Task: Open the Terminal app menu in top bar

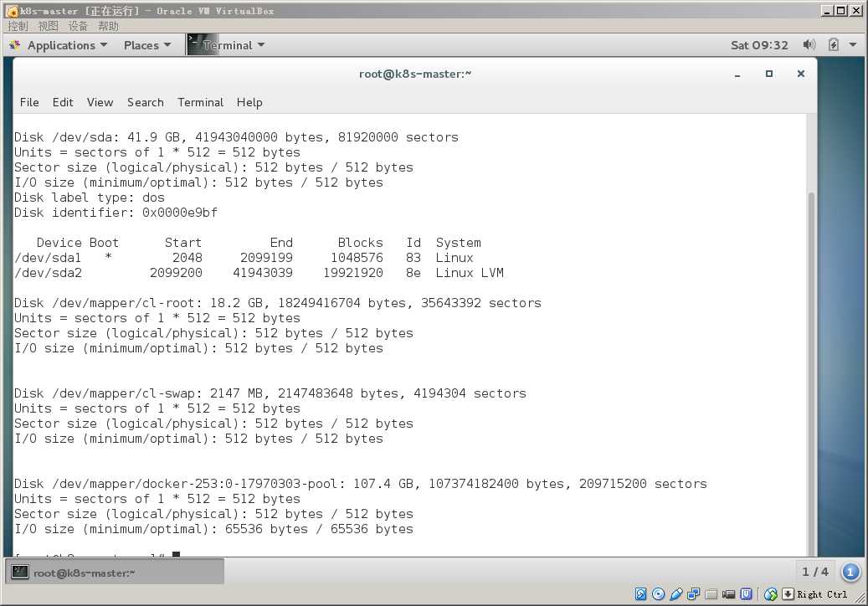Action: tap(226, 45)
